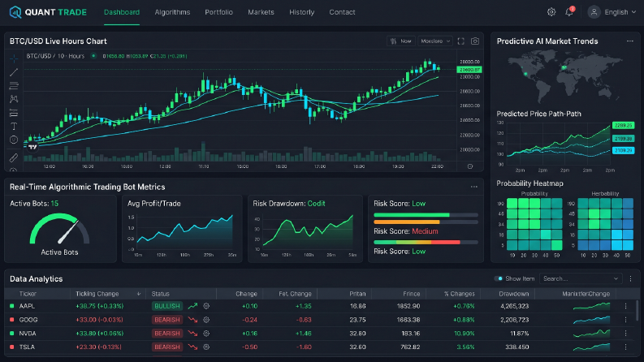Sort by Ticking Change column arrow
Viewport: 644px width, 362px height.
[x=139, y=294]
